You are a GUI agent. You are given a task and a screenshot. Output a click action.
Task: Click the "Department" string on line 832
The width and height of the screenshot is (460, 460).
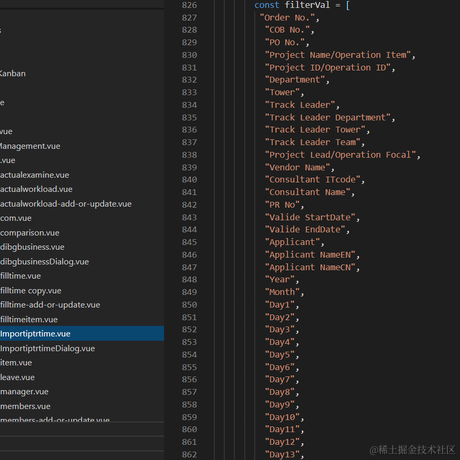point(295,80)
